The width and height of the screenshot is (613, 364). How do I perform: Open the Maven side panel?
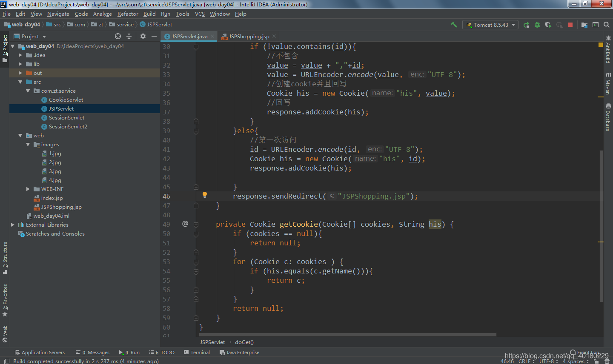(x=608, y=83)
